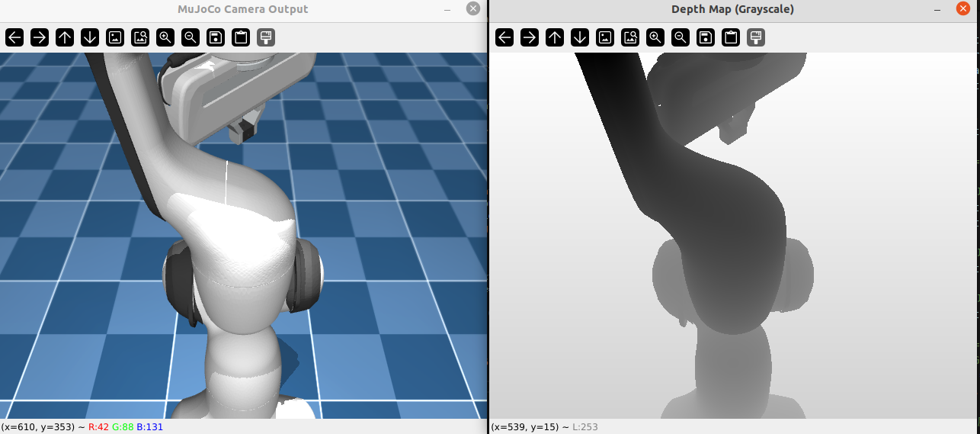This screenshot has width=980, height=434.
Task: Click the Depth Map (Grayscale) title bar
Action: [x=732, y=9]
